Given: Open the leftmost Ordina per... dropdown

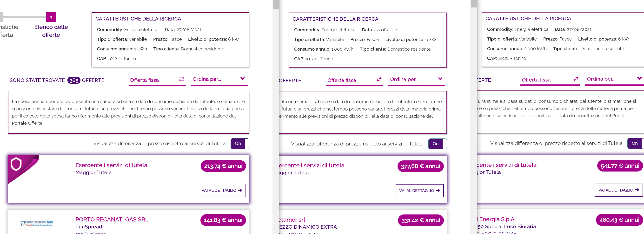Looking at the screenshot, I should pyautogui.click(x=219, y=79).
